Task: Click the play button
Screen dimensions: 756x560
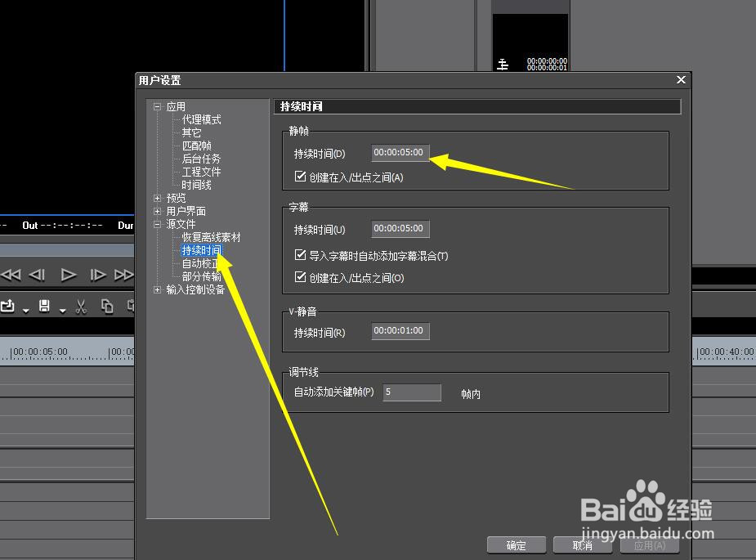Action: tap(69, 275)
